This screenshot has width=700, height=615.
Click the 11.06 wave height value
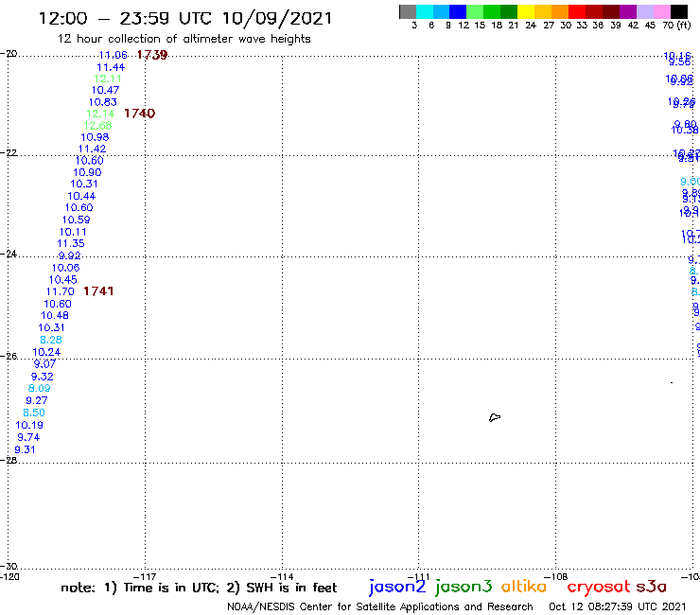[113, 55]
